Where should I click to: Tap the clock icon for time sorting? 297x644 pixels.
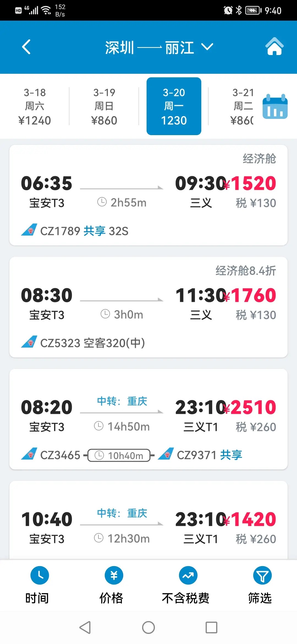coord(40,575)
